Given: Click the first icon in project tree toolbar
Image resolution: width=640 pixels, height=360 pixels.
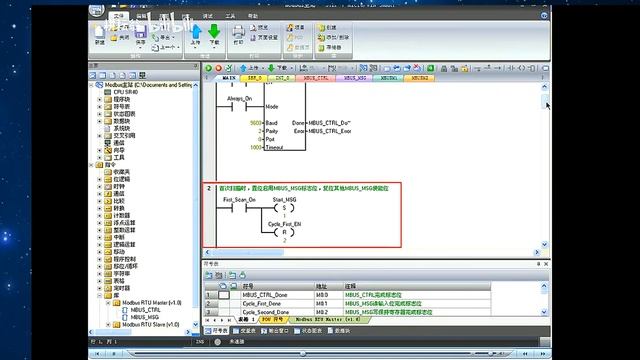Looking at the screenshot, I should [93, 76].
